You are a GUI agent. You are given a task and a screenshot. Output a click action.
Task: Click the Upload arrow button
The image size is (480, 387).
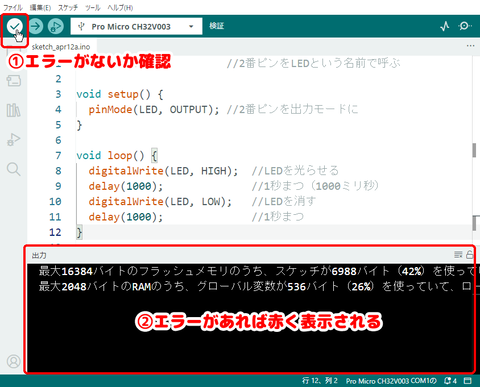tap(35, 26)
